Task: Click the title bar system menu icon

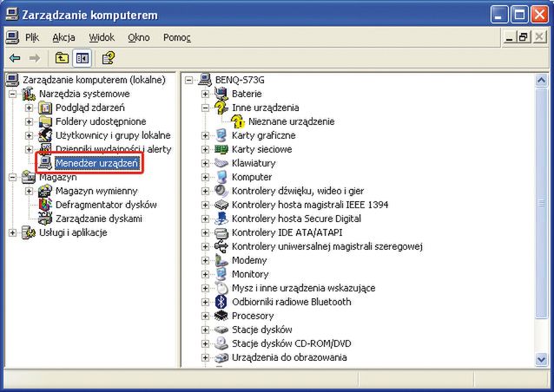Action: tap(11, 15)
